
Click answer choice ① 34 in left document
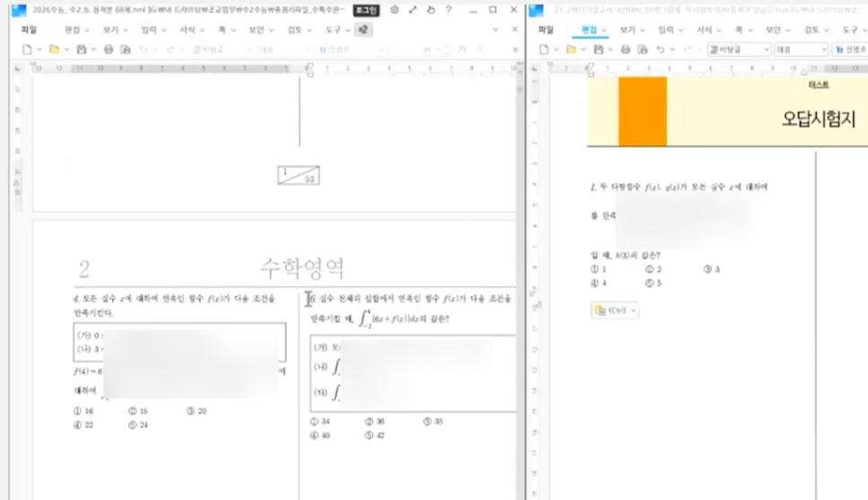320,422
